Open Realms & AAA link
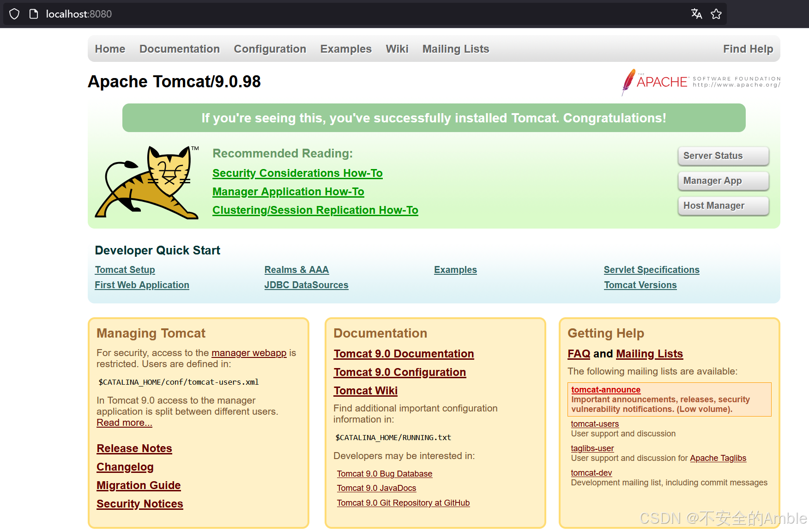809x532 pixels. click(296, 270)
